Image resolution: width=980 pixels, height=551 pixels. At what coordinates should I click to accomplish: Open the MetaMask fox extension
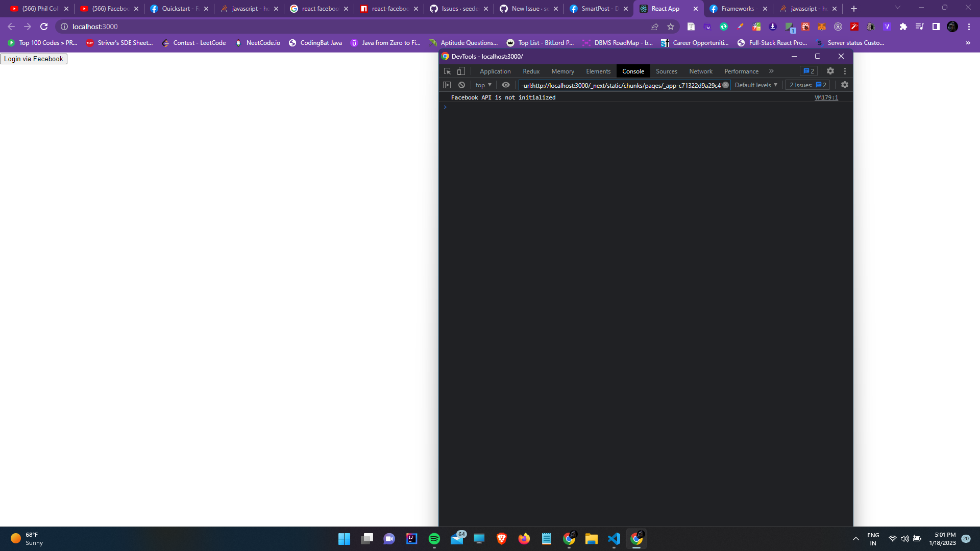(822, 27)
